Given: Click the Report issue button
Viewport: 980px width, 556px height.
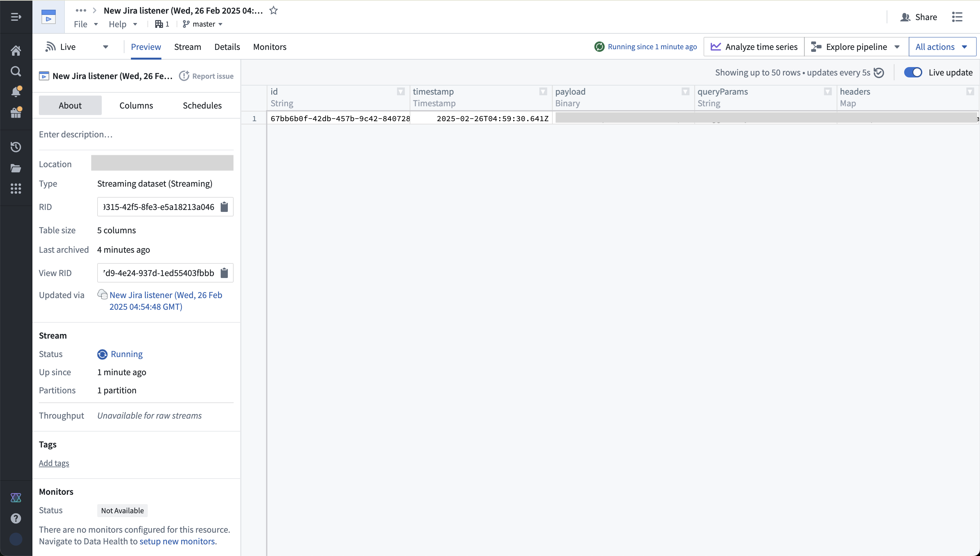Looking at the screenshot, I should (206, 76).
